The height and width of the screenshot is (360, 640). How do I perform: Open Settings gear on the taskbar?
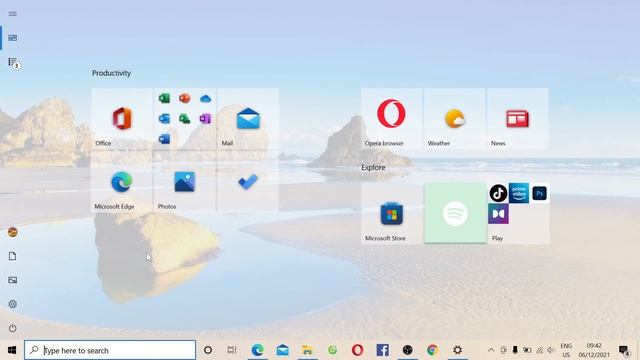coord(458,350)
